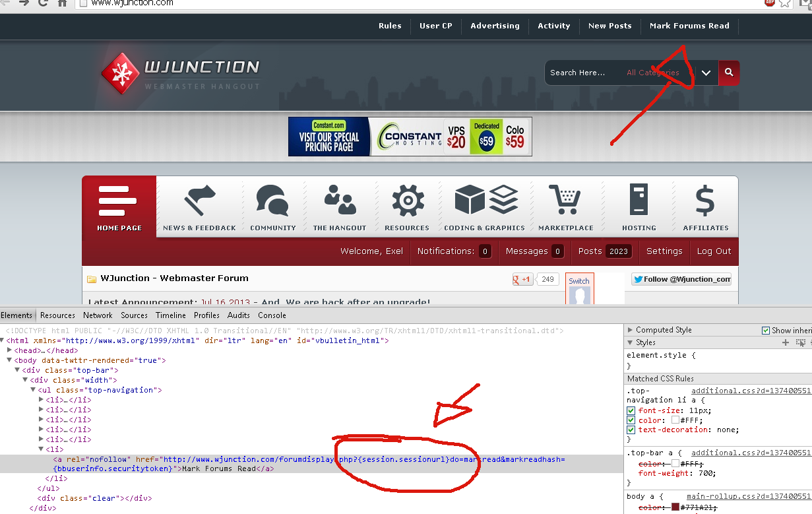Switch to the Console devtools tab
The height and width of the screenshot is (514, 812).
[x=272, y=315]
